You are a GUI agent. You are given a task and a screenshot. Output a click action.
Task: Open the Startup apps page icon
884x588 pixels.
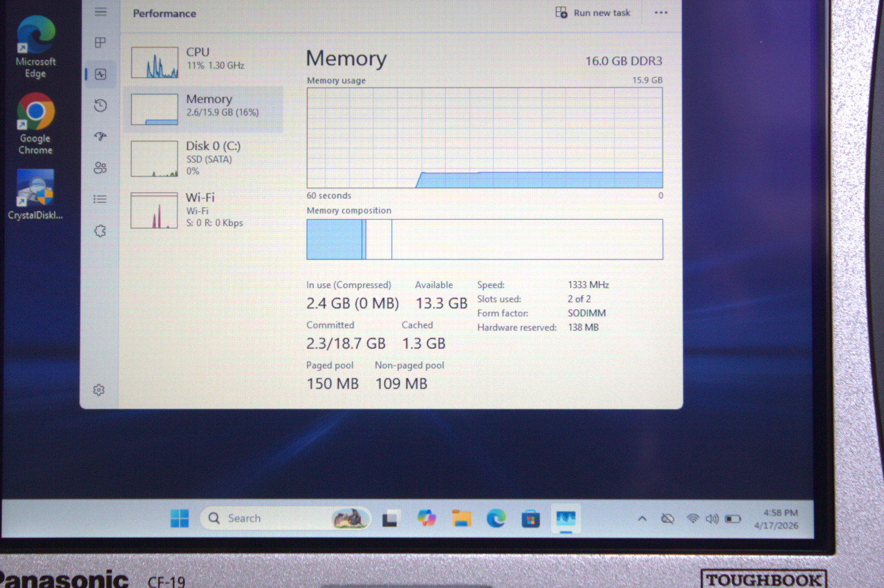100,136
